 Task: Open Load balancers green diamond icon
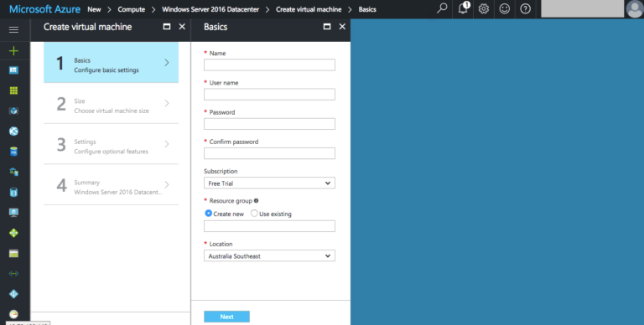[13, 233]
